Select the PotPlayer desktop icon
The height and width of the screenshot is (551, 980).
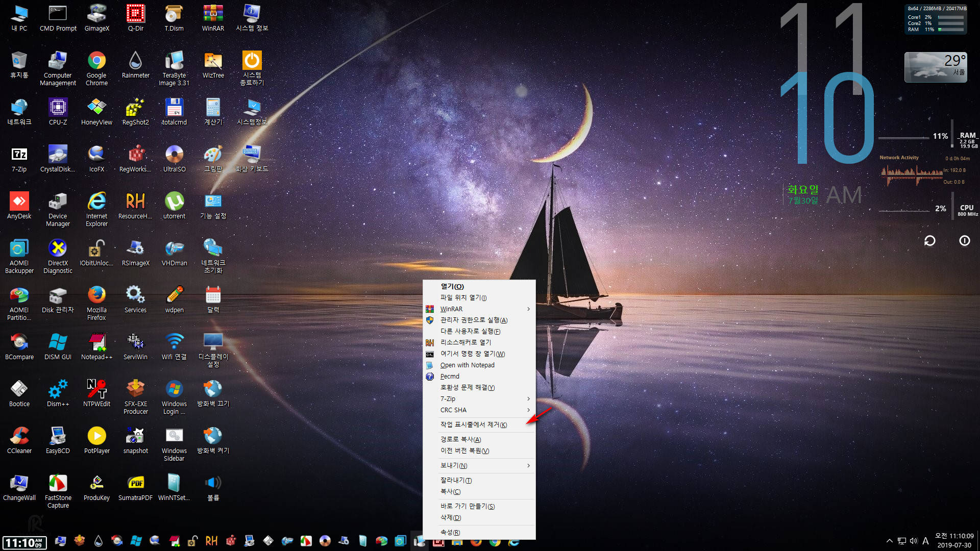[x=96, y=440]
